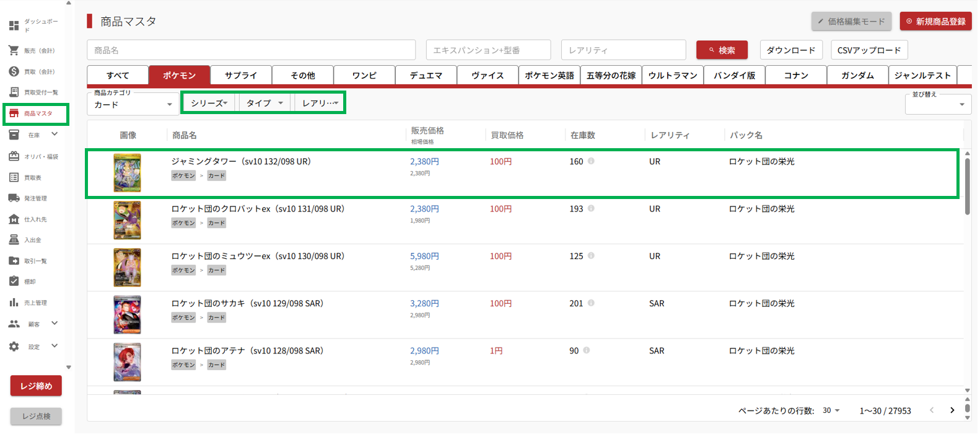This screenshot has width=980, height=434.
Task: Click info icon beside stock count 125
Action: click(591, 255)
